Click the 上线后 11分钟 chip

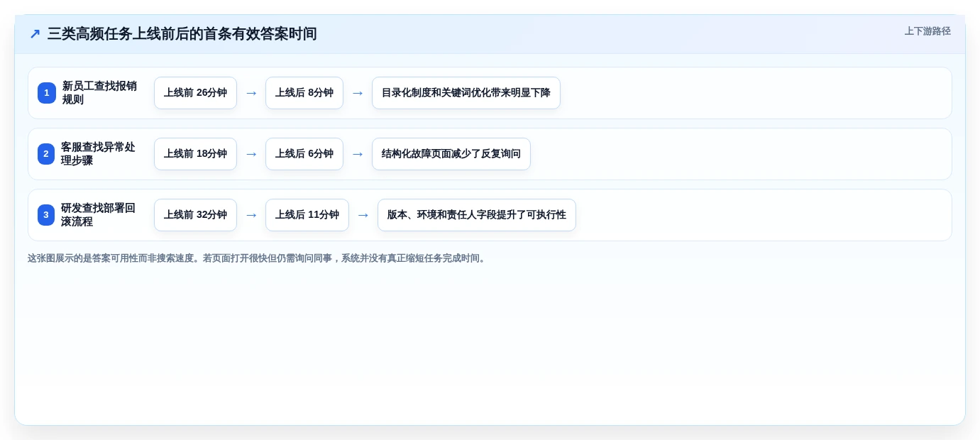[x=307, y=215]
